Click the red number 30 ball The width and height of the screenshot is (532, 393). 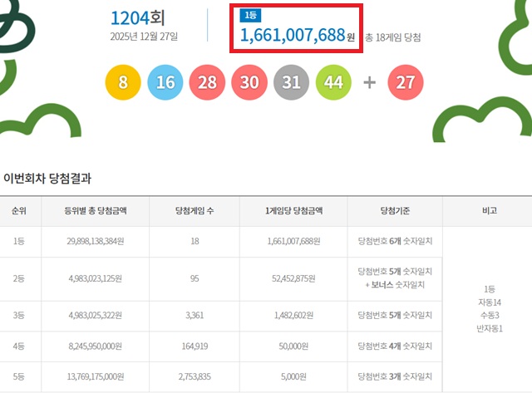(x=249, y=82)
